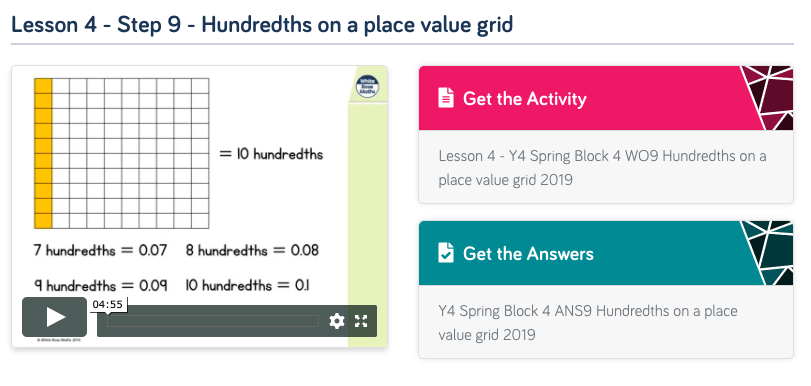Click the Lesson 4 Step 9 heading
Screen dimensions: 811x386
262,25
